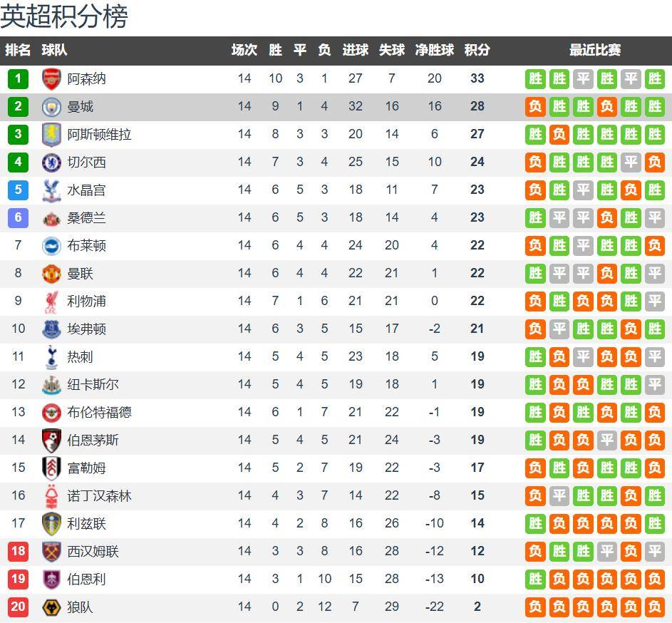Click the Crystal Palace crest icon
The image size is (672, 623).
coord(51,190)
